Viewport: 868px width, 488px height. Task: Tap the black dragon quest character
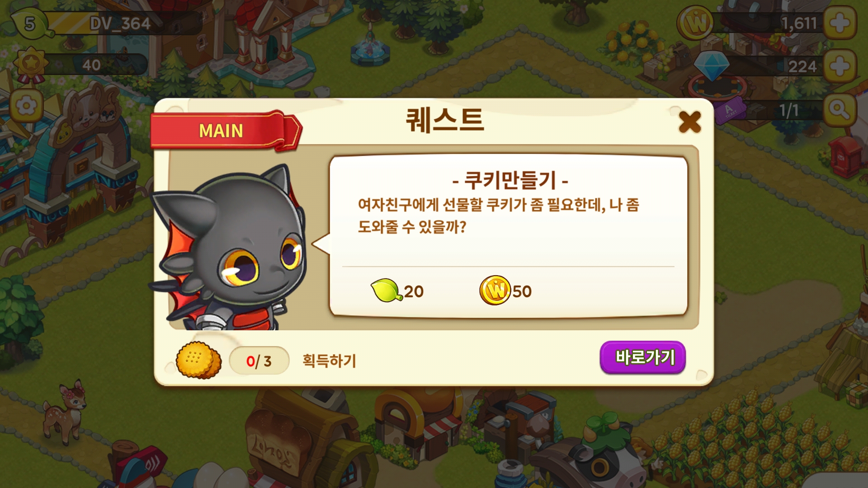click(230, 248)
